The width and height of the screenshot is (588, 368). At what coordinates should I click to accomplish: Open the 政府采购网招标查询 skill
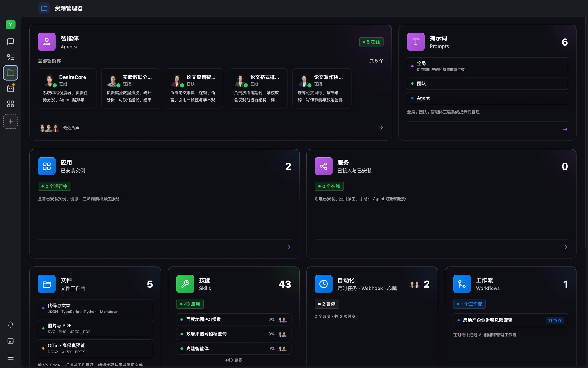234,334
